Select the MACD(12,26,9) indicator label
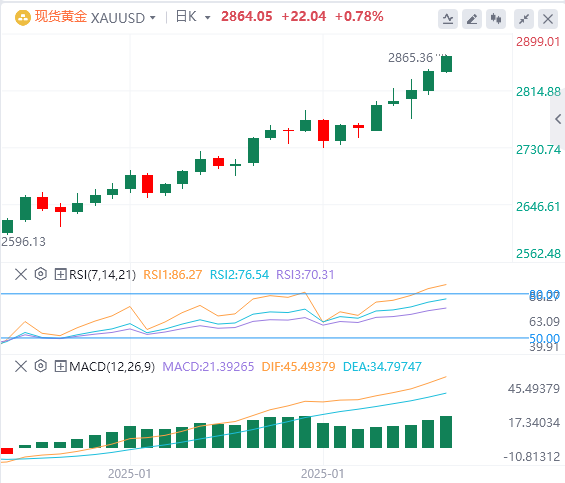Viewport: 565px width, 483px height. pos(112,367)
